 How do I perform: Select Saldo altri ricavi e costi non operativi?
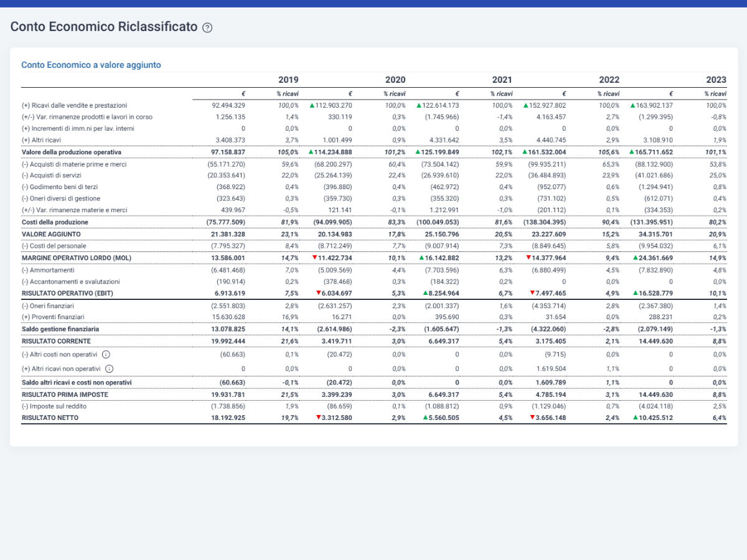[77, 382]
